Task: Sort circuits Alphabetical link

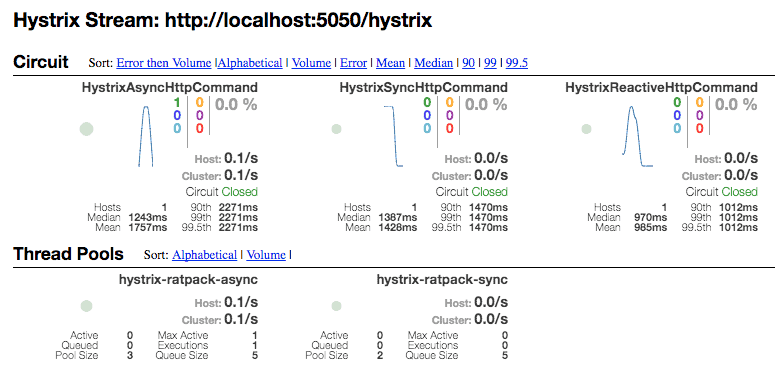Action: pyautogui.click(x=250, y=63)
